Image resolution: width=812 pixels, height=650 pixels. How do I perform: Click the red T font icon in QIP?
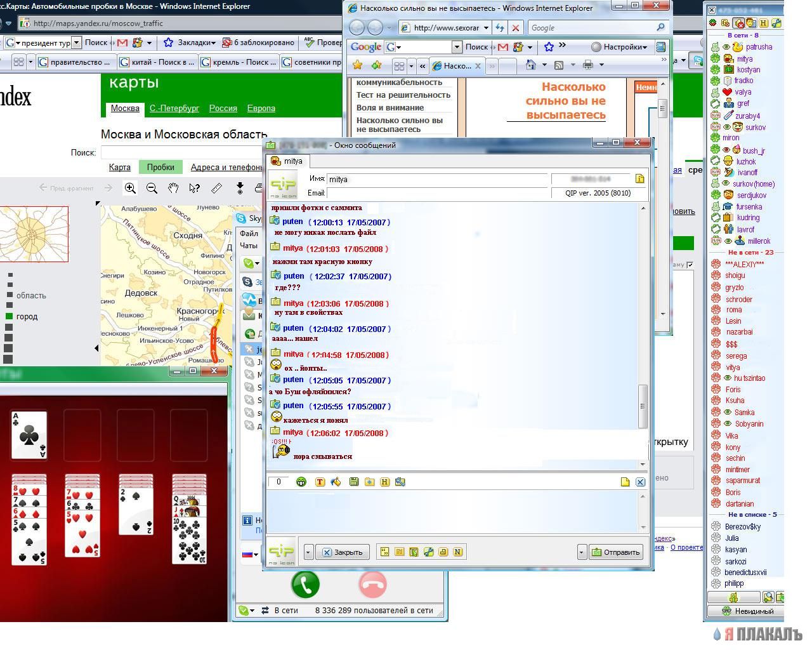(320, 482)
